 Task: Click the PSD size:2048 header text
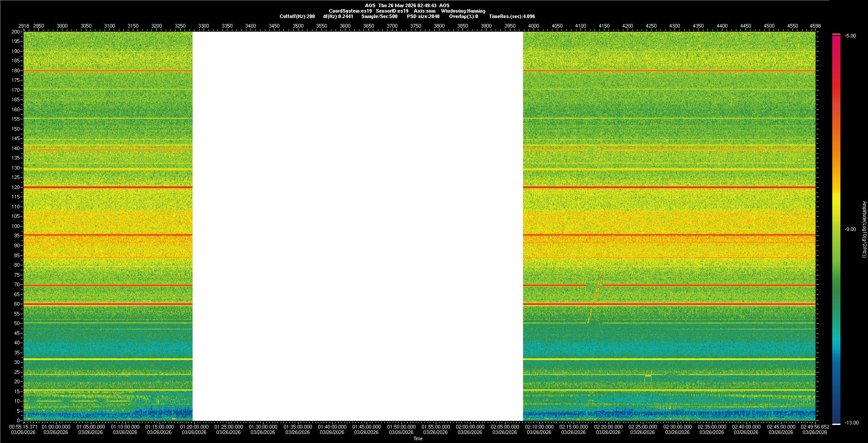click(x=423, y=17)
